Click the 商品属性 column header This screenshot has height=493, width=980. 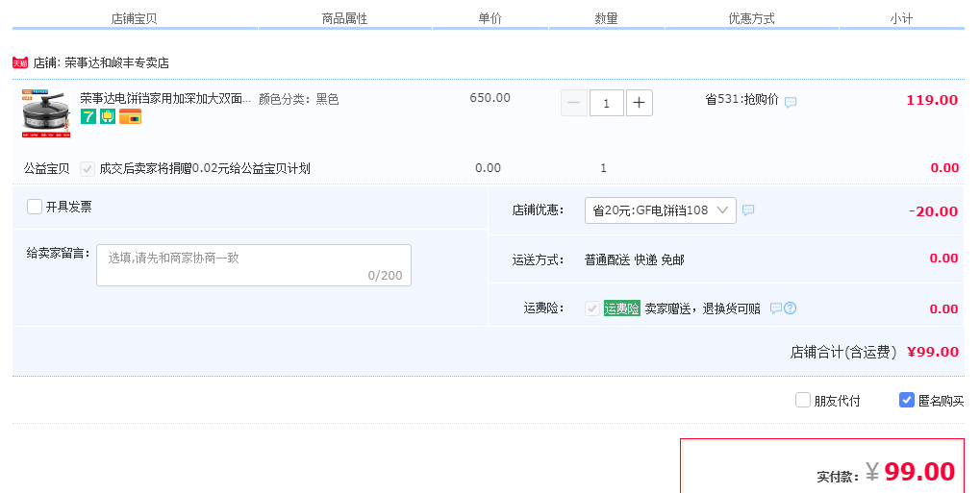tap(344, 19)
